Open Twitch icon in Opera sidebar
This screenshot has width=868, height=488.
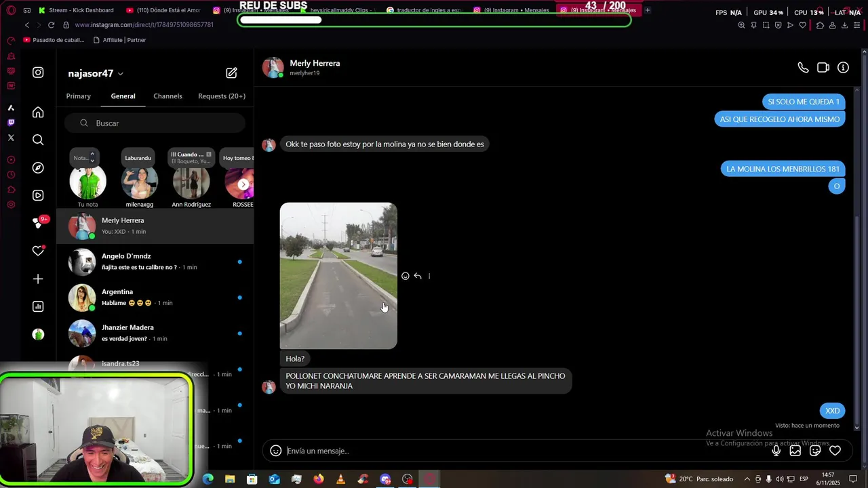[11, 123]
